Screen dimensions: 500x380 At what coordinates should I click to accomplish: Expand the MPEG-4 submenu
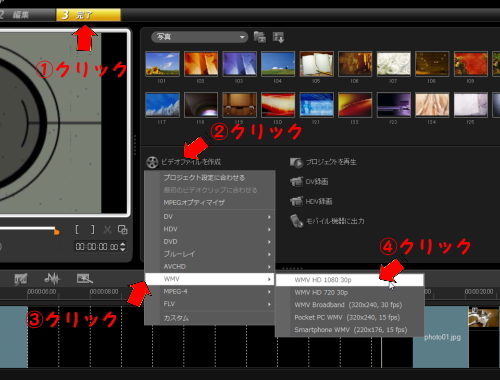pyautogui.click(x=210, y=291)
